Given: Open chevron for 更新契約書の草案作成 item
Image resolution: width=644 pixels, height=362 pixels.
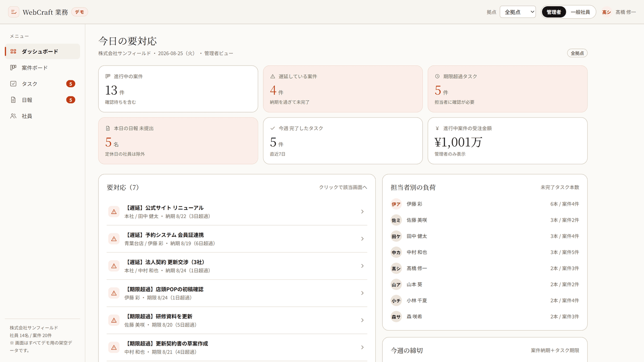Looking at the screenshot, I should [362, 347].
